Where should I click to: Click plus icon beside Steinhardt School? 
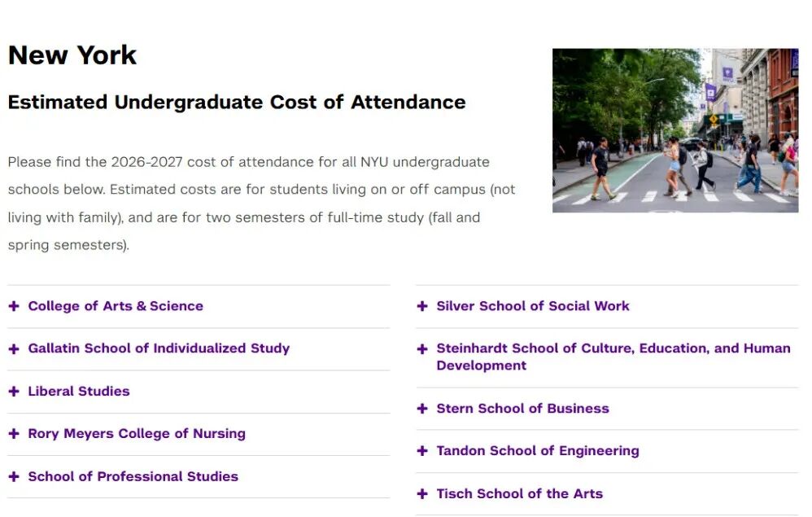(422, 349)
